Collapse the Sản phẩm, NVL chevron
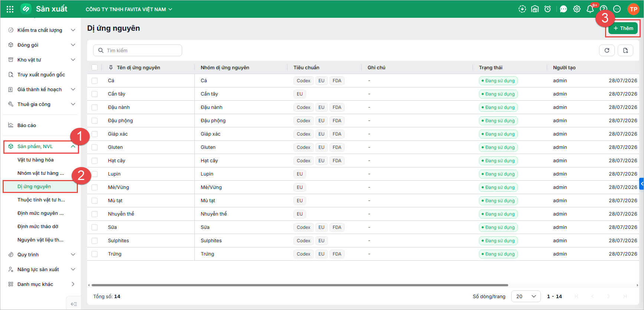 73,146
